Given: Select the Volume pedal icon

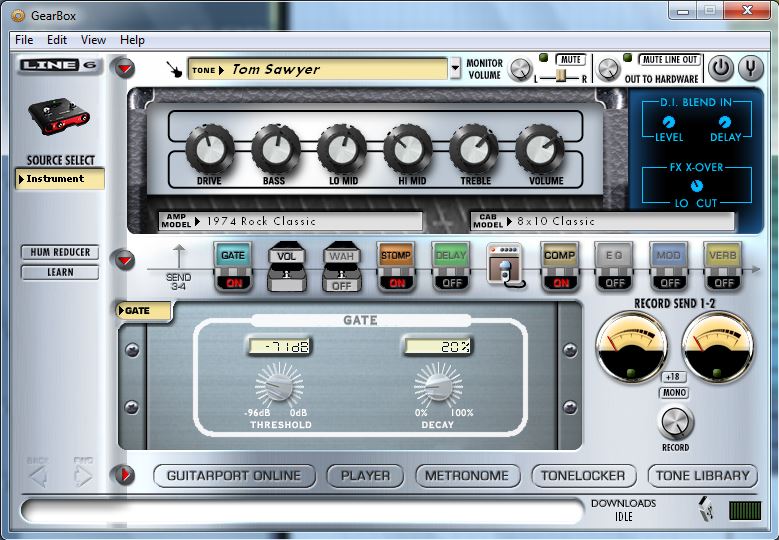Looking at the screenshot, I should [287, 267].
